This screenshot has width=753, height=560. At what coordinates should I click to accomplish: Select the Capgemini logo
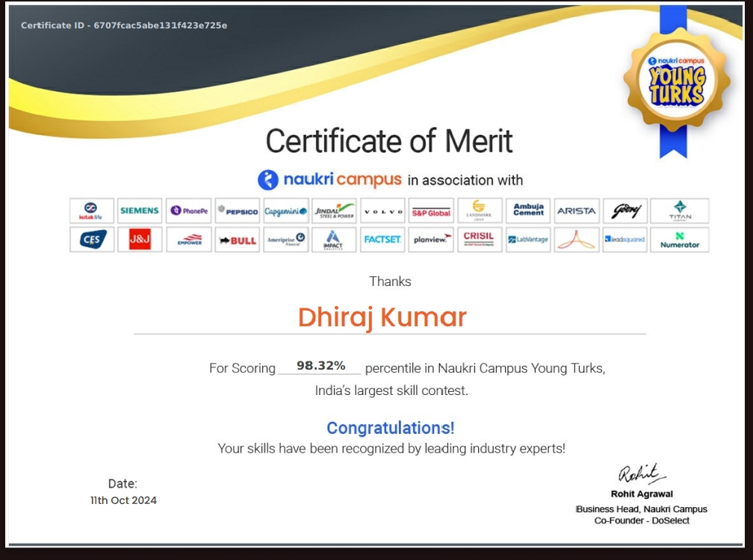coord(285,211)
